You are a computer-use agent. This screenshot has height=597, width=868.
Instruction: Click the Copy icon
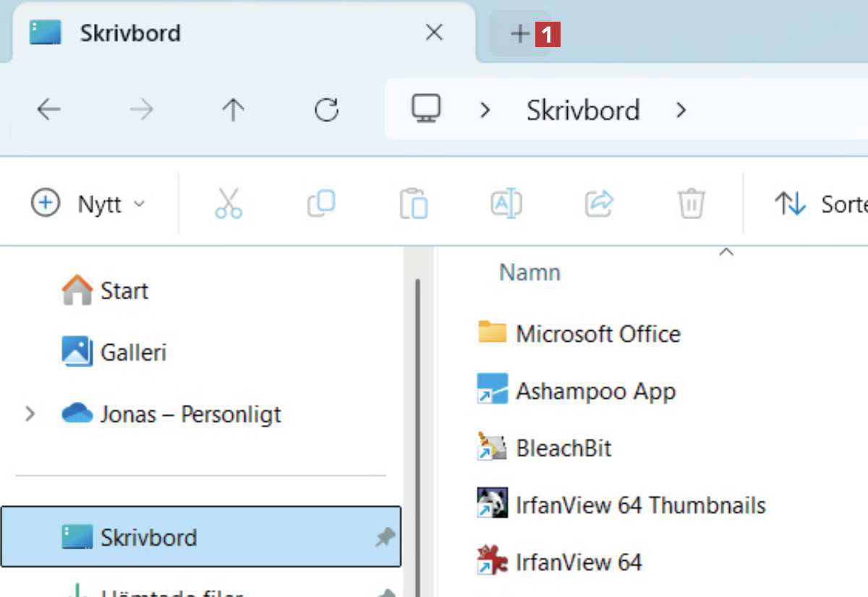(321, 204)
